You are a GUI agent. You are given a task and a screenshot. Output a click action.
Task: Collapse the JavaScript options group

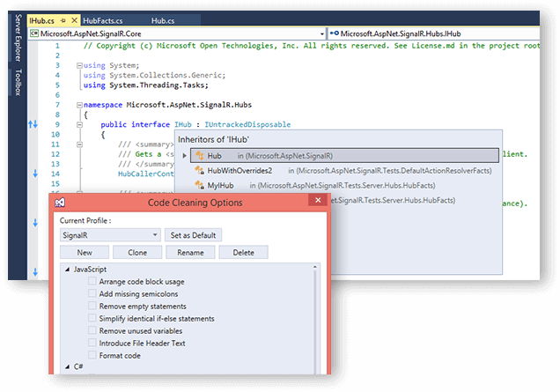pyautogui.click(x=67, y=270)
